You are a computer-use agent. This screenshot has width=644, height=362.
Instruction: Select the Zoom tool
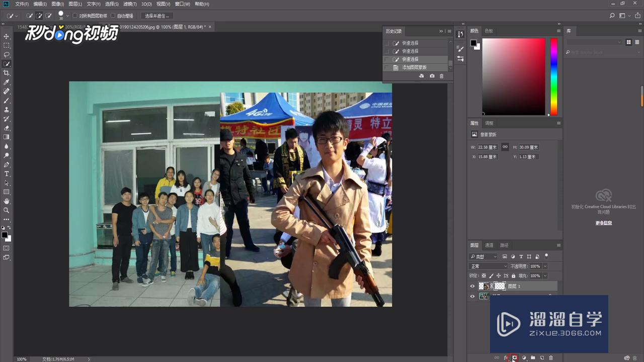pyautogui.click(x=7, y=210)
